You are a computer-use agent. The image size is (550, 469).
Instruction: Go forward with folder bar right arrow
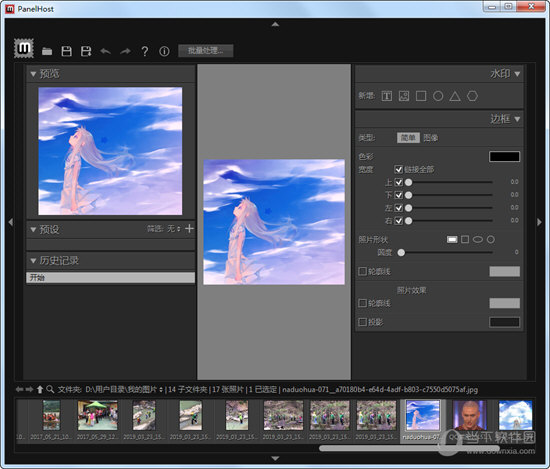pos(29,389)
